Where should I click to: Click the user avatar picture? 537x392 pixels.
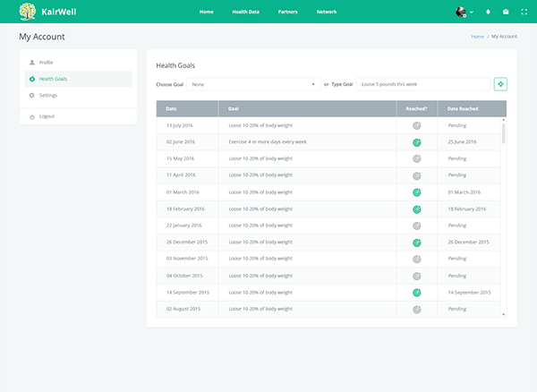[461, 12]
